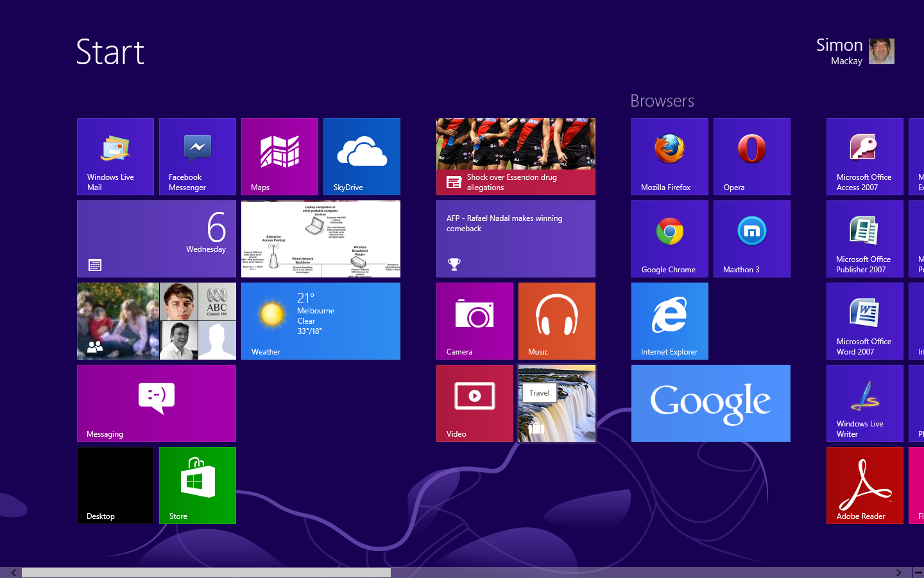Open Microsoft Office Word 2007
This screenshot has height=578, width=924.
coord(864,320)
